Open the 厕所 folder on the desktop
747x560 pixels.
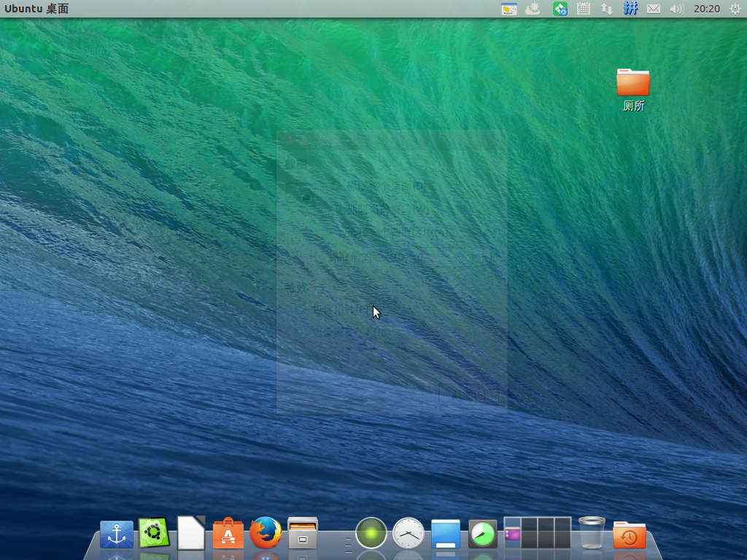point(633,90)
